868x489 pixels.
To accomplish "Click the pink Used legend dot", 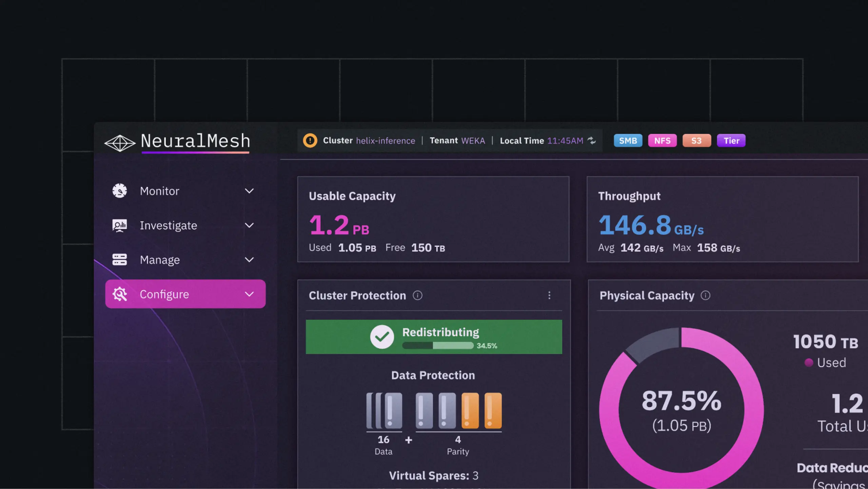I will [809, 363].
